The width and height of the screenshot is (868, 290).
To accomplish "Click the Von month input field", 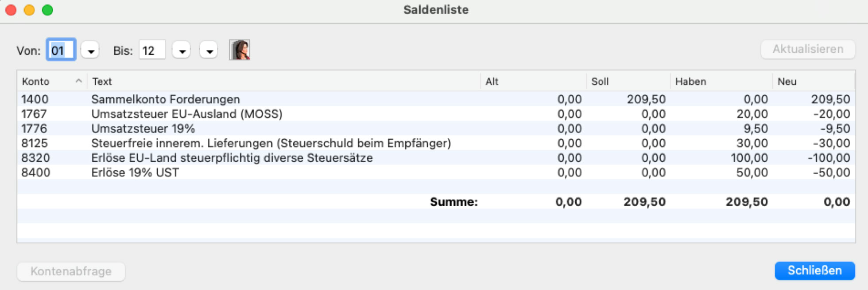I will pyautogui.click(x=61, y=50).
